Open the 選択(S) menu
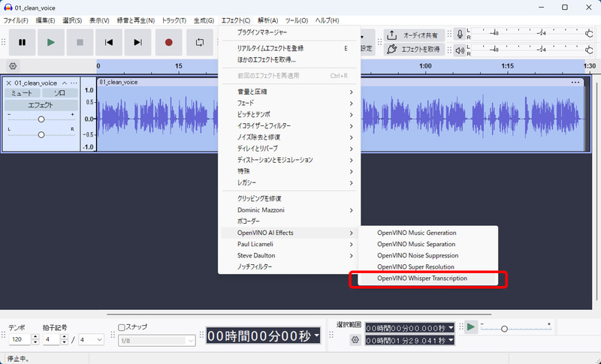 (x=72, y=20)
